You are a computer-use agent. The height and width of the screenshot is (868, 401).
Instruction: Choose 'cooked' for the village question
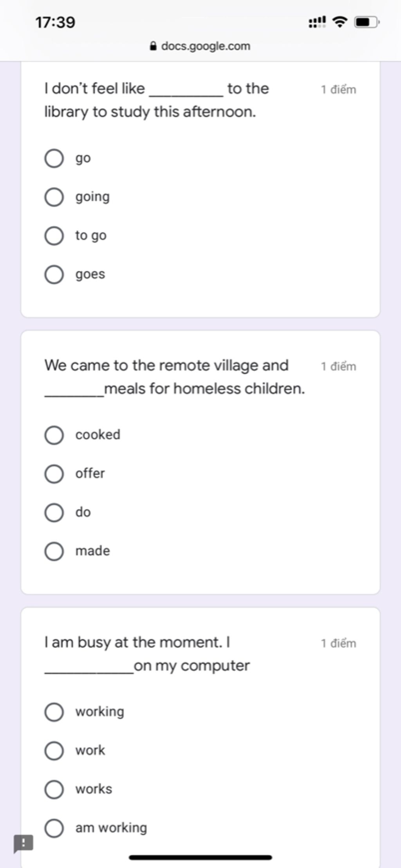(54, 435)
